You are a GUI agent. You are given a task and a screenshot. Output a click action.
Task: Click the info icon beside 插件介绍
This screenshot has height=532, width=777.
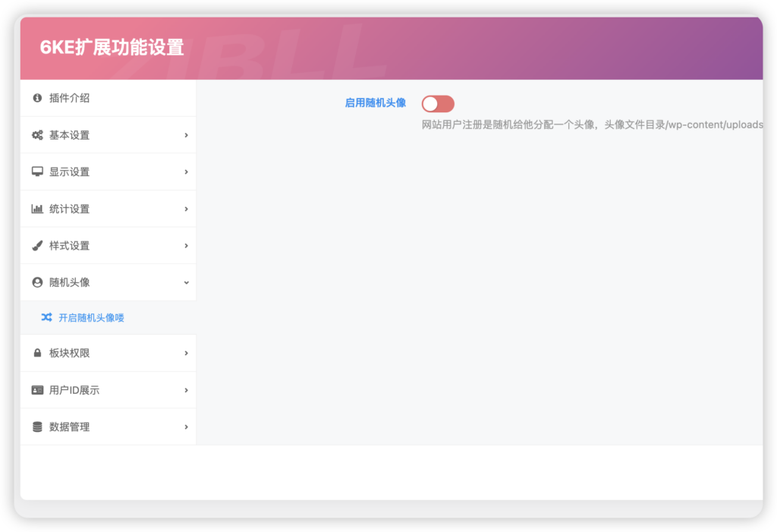37,98
